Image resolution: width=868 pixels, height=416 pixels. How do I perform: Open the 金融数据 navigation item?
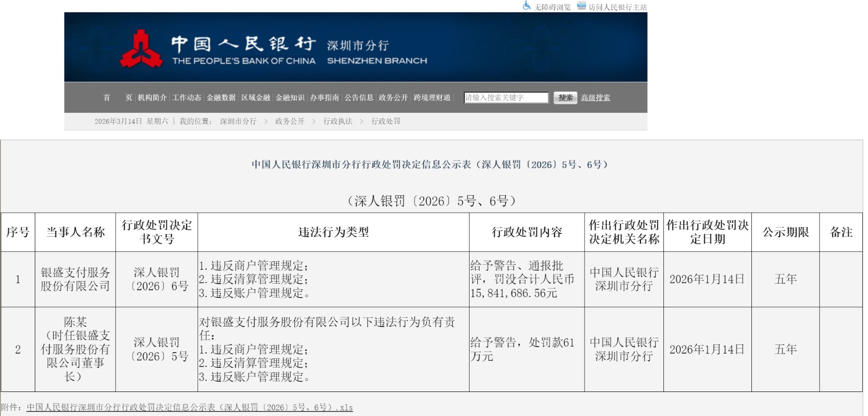221,98
